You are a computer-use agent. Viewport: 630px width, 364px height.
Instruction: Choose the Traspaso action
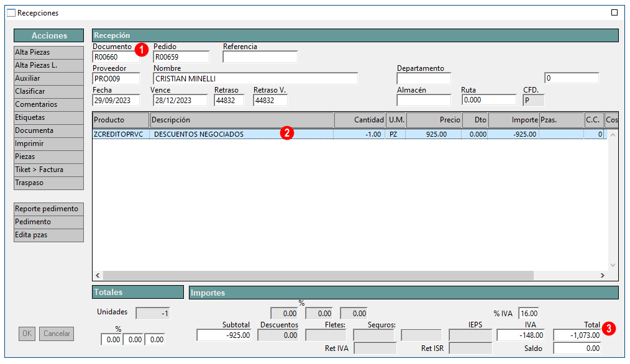tap(48, 183)
